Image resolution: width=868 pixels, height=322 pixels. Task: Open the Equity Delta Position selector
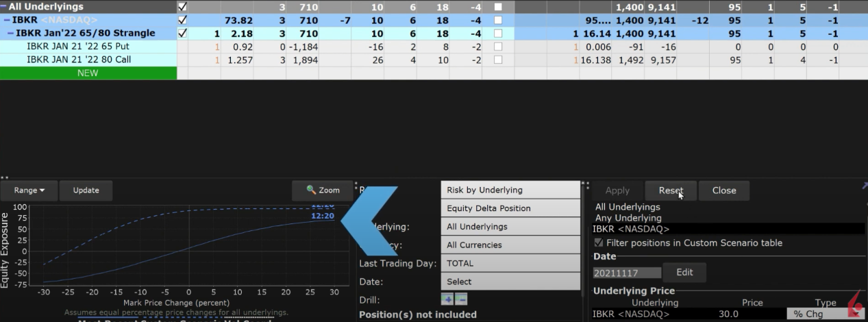(x=510, y=208)
